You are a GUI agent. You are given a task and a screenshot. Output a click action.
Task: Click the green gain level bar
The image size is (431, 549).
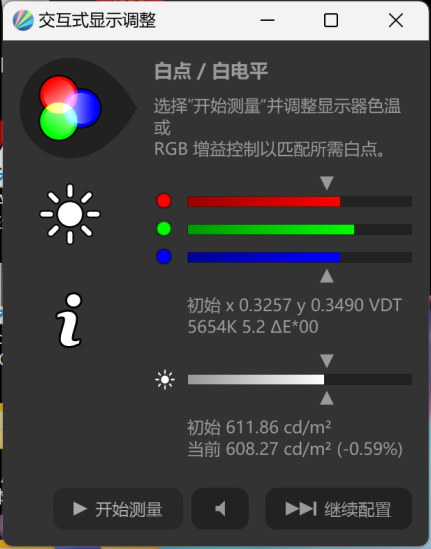(300, 229)
